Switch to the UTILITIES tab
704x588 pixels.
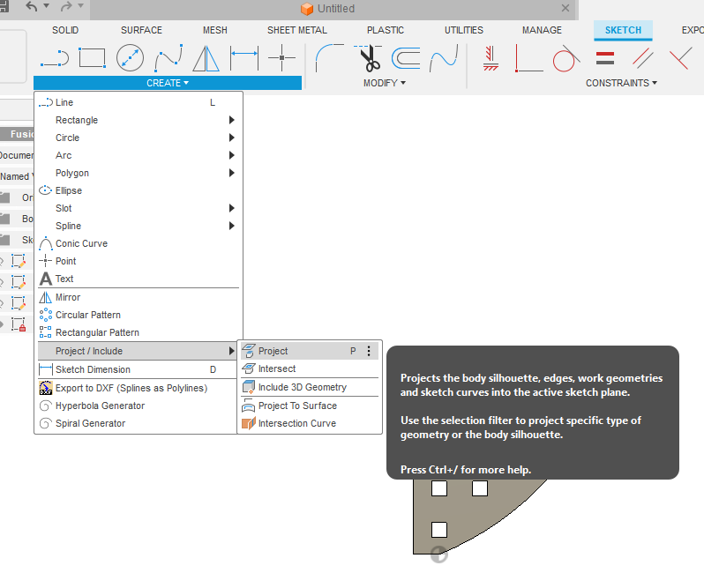[x=464, y=30]
